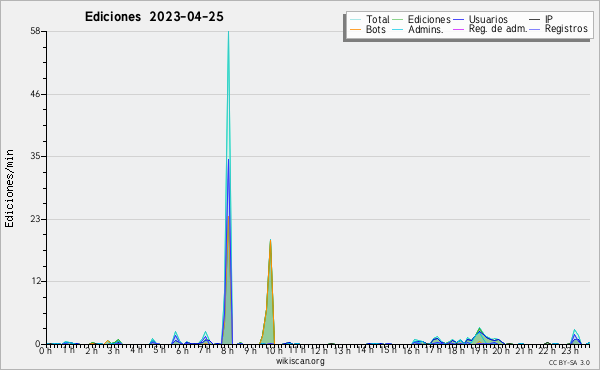Click the wikiscan.org caption
The image size is (600, 370).
point(300,361)
